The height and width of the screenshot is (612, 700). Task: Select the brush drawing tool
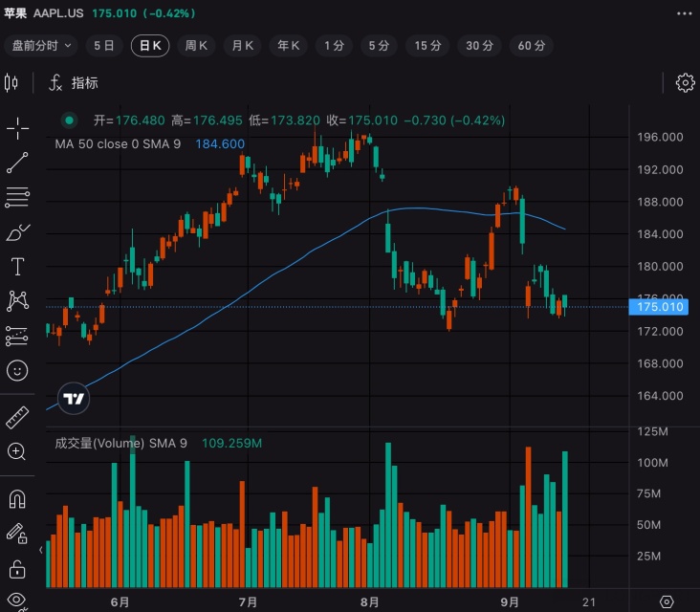[x=17, y=232]
